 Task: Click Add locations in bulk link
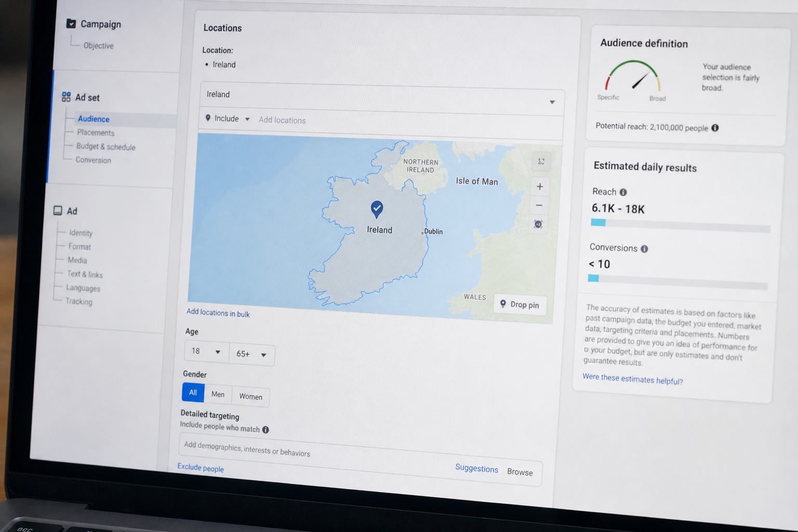click(x=218, y=313)
